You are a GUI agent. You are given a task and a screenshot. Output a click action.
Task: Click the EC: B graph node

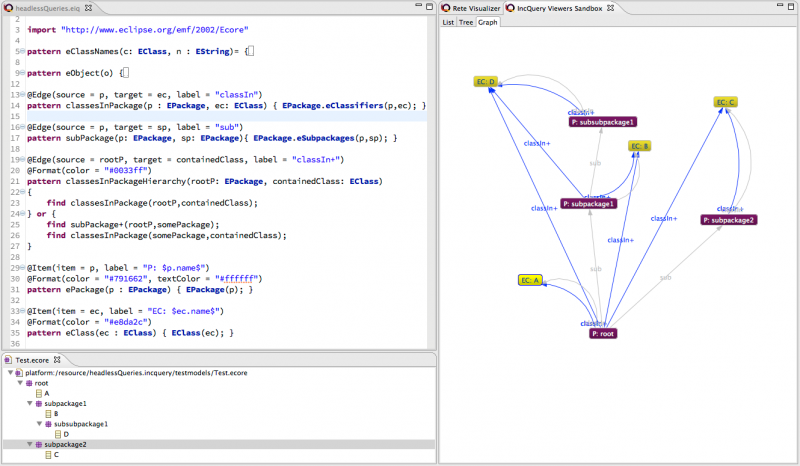(639, 146)
